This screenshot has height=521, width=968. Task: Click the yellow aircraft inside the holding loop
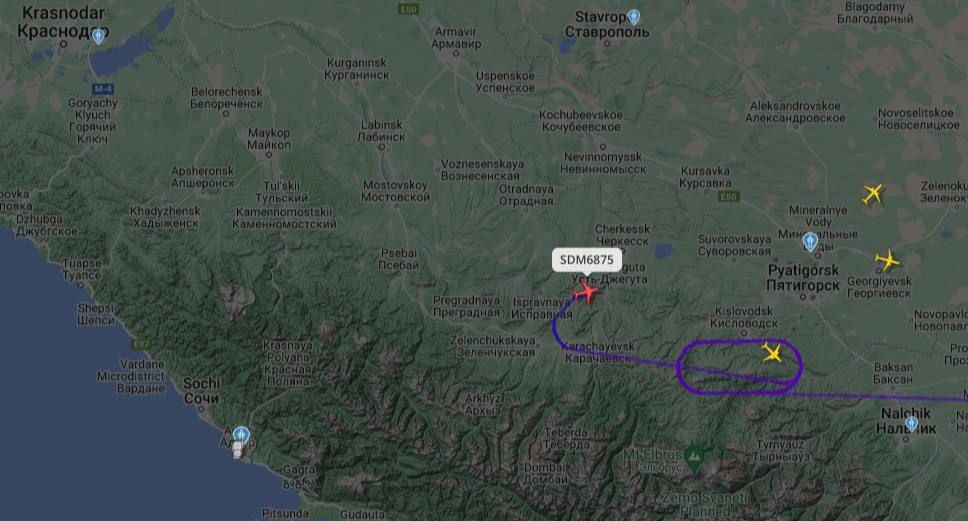tap(772, 352)
